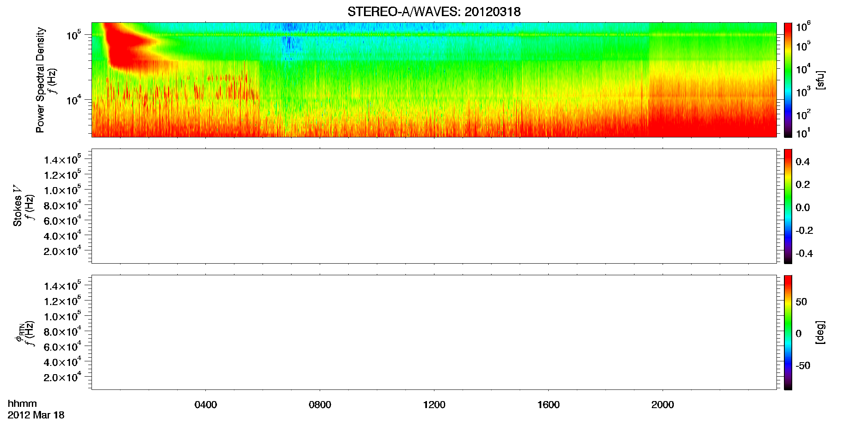Click the title STEREO-A/WAVES: 20120318
Image resolution: width=868 pixels, height=447 pixels.
point(434,12)
